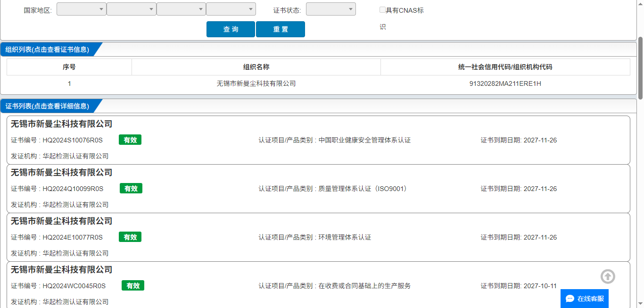Open the fourth 国家地区 dropdown
The image size is (644, 308).
(231, 9)
